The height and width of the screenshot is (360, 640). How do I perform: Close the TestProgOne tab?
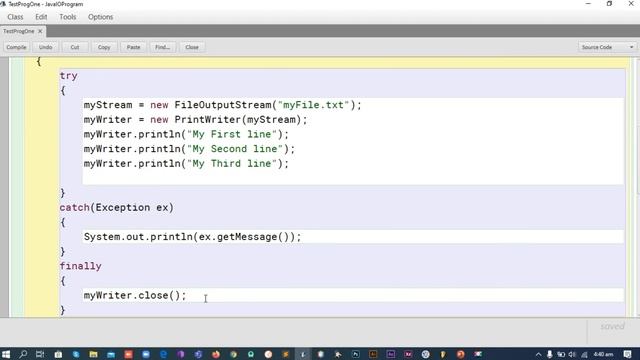(x=40, y=31)
